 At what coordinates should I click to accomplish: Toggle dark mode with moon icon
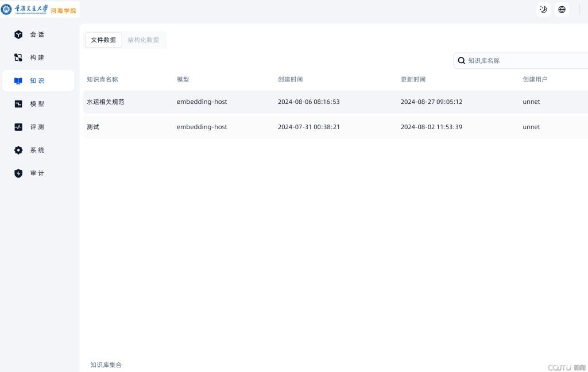[x=543, y=9]
